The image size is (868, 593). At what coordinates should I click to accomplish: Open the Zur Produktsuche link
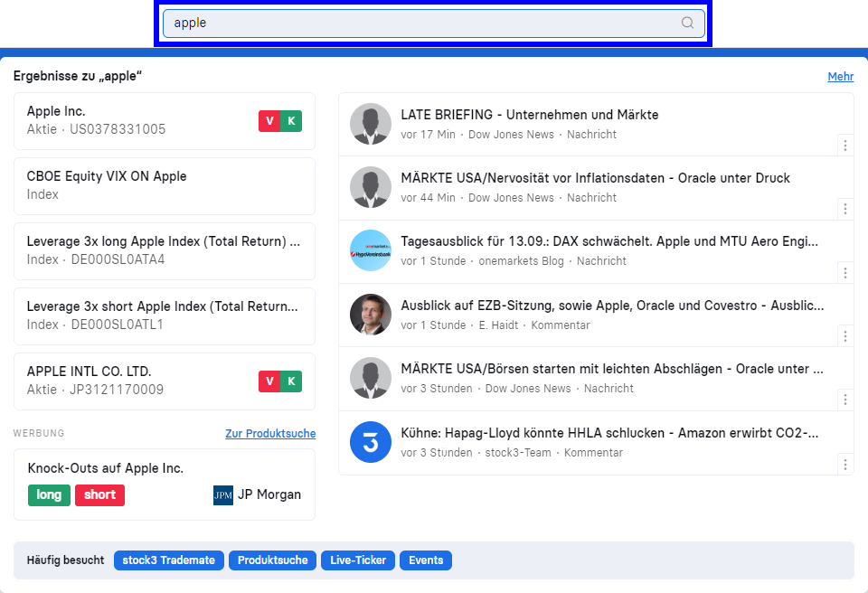[270, 434]
